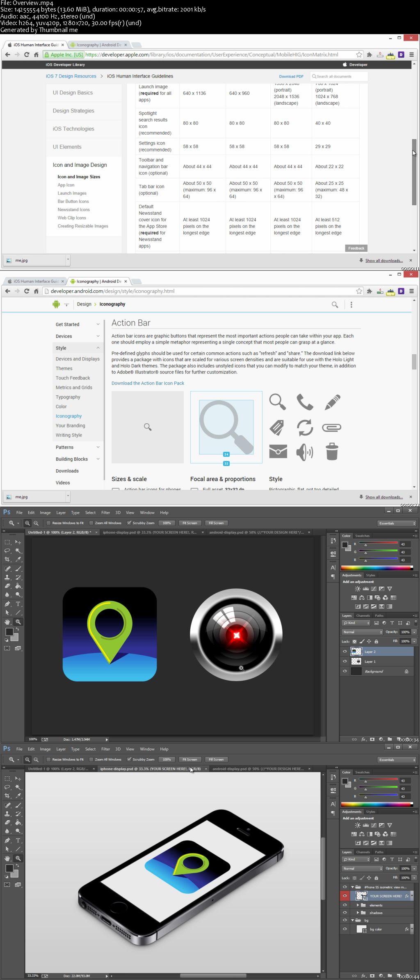Switch to Swatches tab in the iphone-display Photoshop window
The width and height of the screenshot is (420, 980).
(x=362, y=772)
